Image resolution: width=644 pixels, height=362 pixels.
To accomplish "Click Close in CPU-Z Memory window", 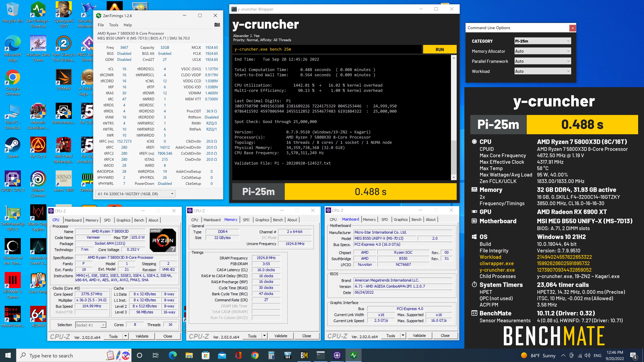I will 307,336.
